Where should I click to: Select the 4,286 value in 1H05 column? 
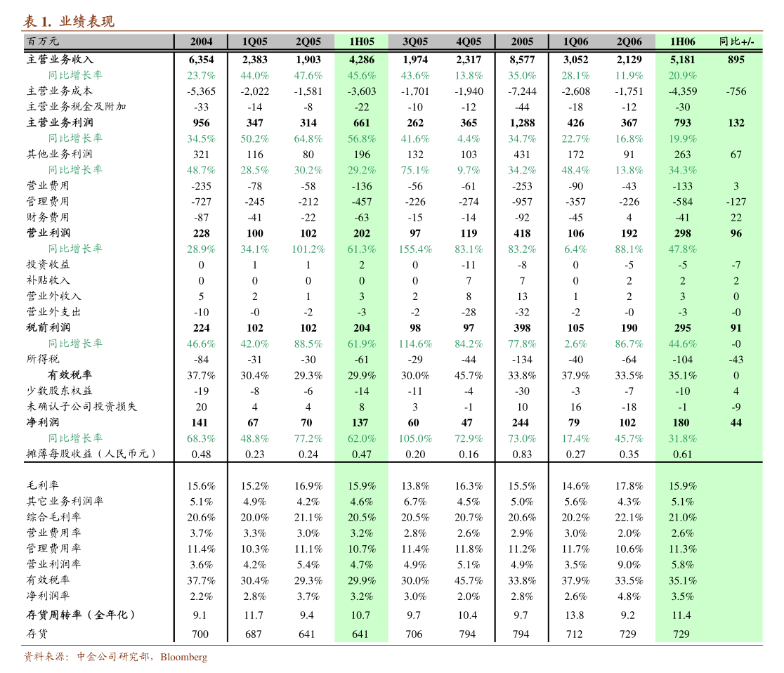click(x=361, y=60)
